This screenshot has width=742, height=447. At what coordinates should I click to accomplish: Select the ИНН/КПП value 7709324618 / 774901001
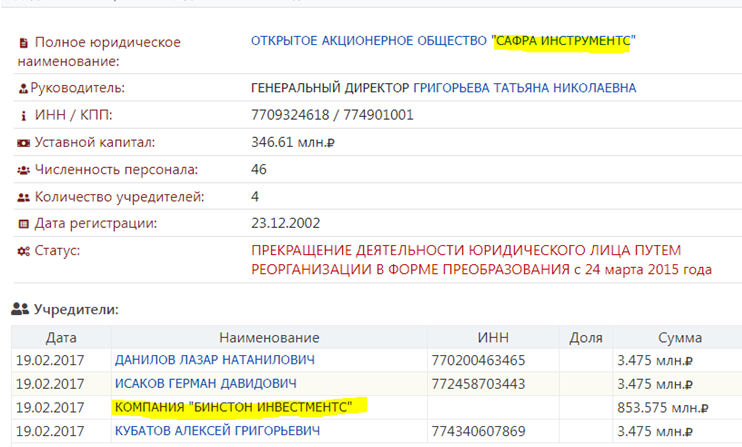pos(332,115)
